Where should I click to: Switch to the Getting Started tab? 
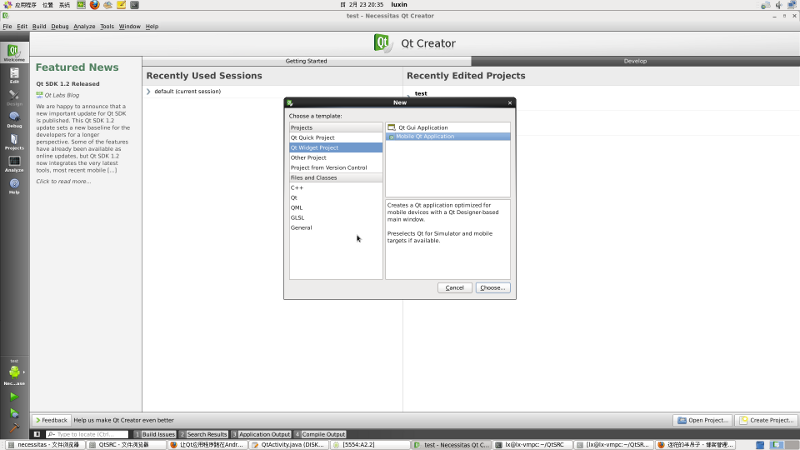[x=307, y=61]
